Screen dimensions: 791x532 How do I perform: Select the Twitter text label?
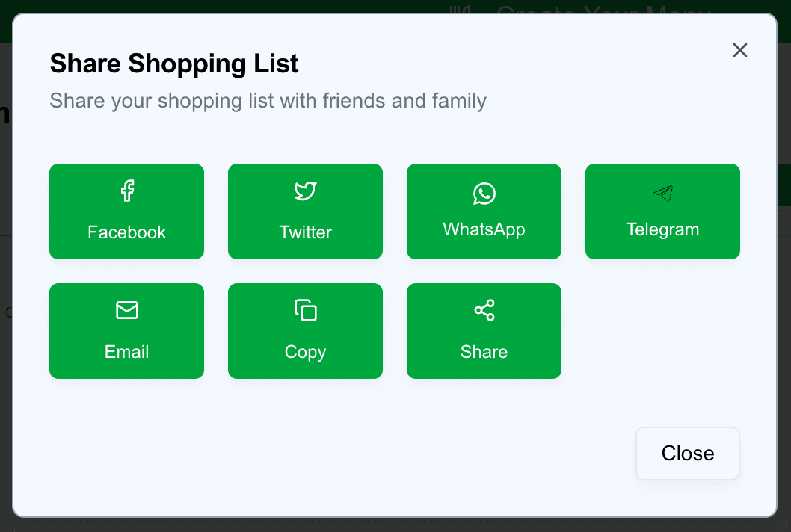(305, 232)
